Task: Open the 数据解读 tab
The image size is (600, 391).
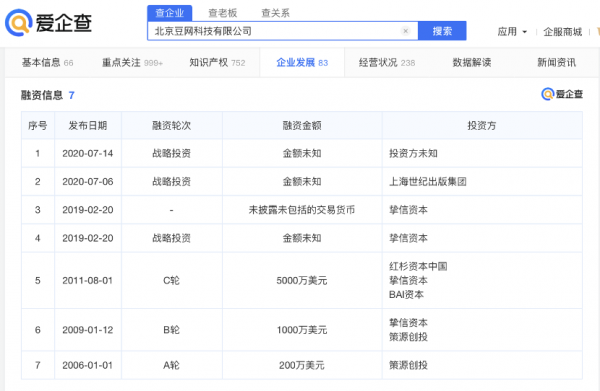Action: [472, 62]
